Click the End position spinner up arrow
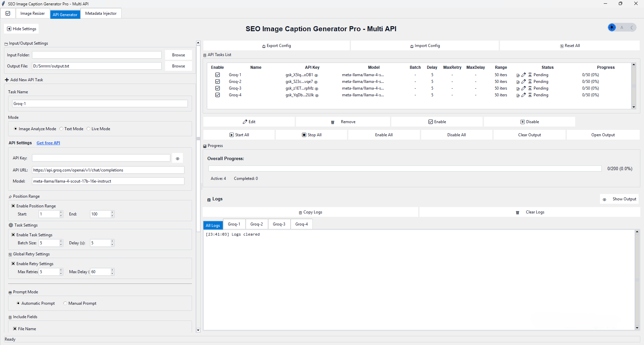Screen dimensions: 644x345 click(x=112, y=212)
